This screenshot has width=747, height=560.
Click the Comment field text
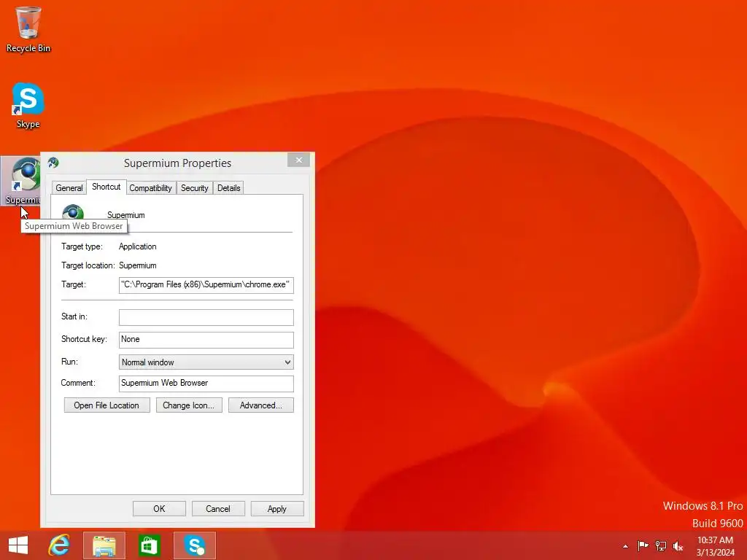point(206,384)
